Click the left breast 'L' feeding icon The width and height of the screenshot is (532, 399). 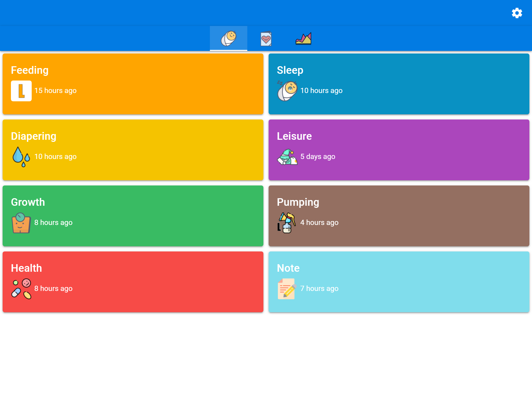[x=21, y=91]
